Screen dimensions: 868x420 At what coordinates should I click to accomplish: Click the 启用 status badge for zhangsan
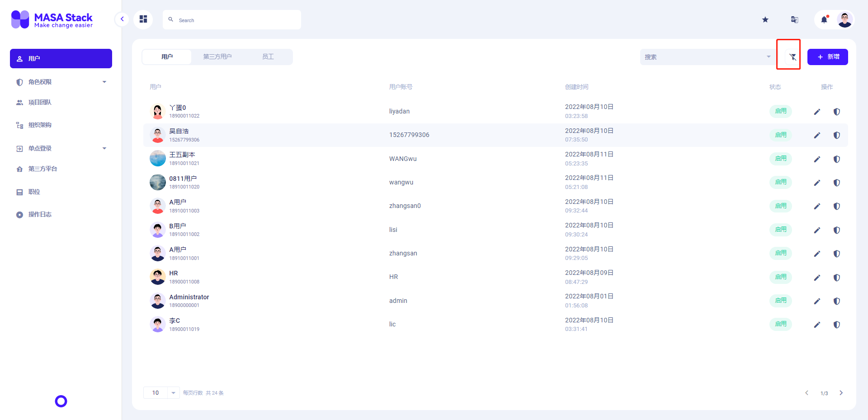781,253
